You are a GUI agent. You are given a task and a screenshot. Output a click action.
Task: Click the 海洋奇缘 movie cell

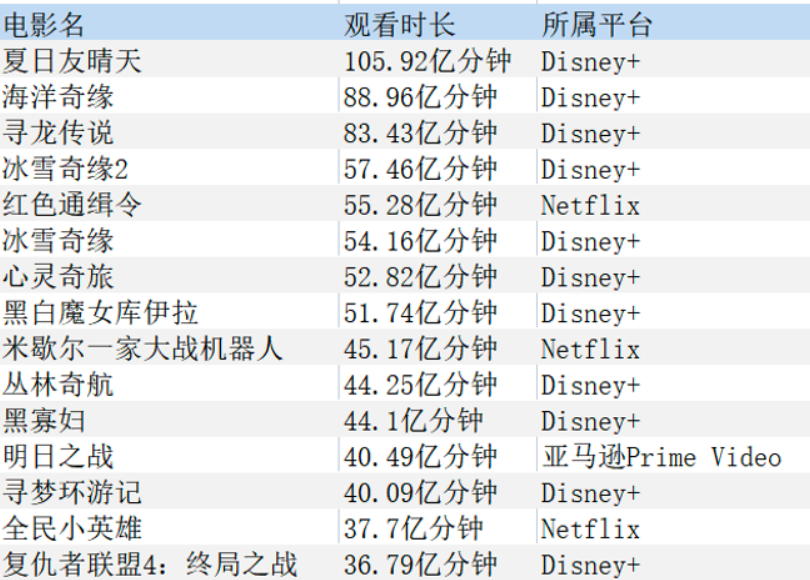pos(59,97)
